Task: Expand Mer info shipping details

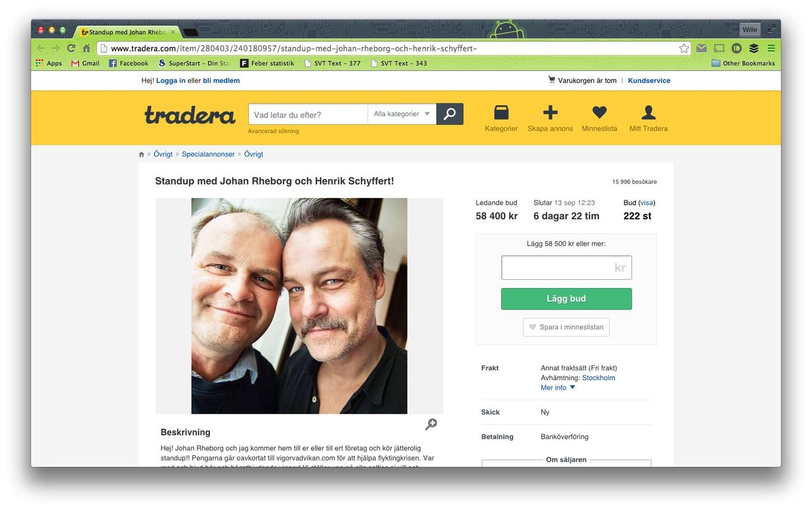Action: 558,388
